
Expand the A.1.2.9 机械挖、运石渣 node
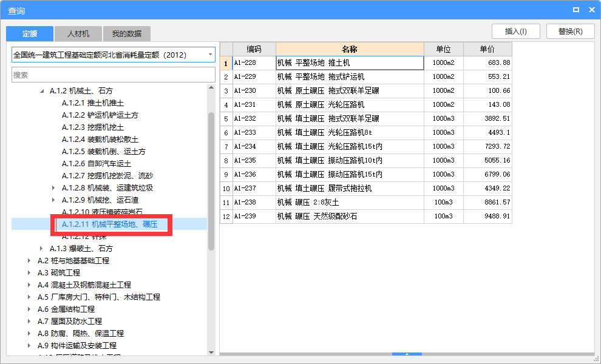pyautogui.click(x=53, y=200)
